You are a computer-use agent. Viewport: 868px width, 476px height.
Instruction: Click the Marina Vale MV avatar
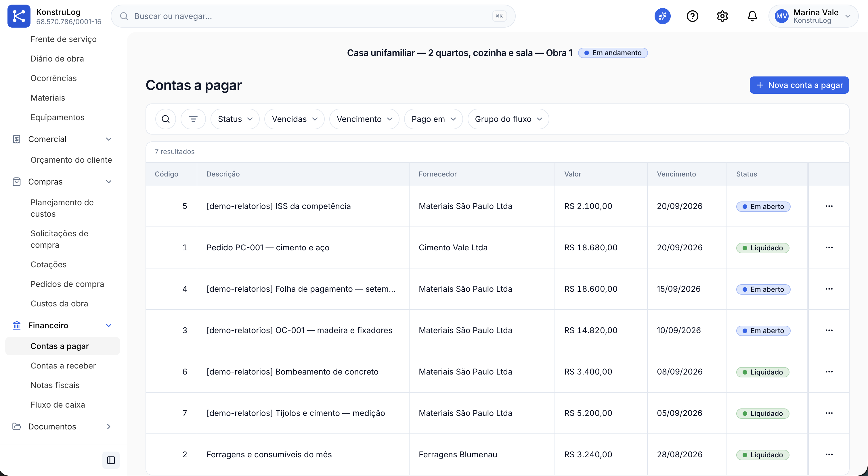(x=781, y=16)
